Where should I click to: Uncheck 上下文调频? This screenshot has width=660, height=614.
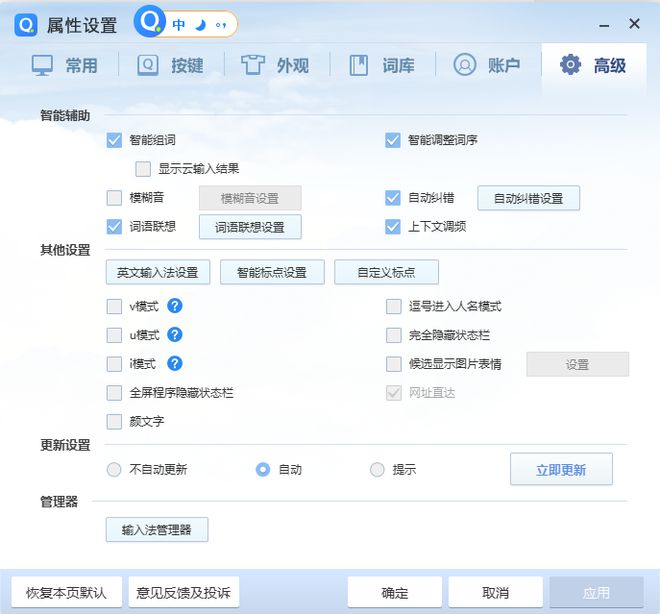point(393,227)
